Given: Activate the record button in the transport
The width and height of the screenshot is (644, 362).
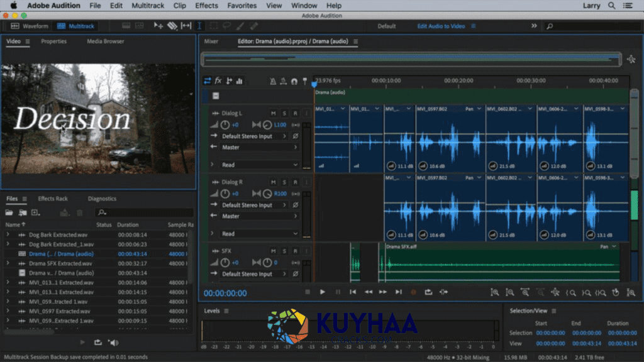Looking at the screenshot, I should pyautogui.click(x=414, y=292).
